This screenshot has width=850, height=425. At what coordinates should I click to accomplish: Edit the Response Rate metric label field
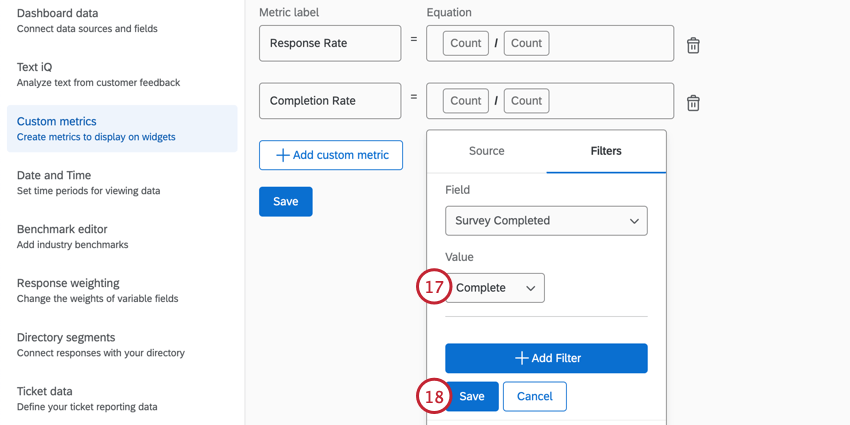click(330, 44)
